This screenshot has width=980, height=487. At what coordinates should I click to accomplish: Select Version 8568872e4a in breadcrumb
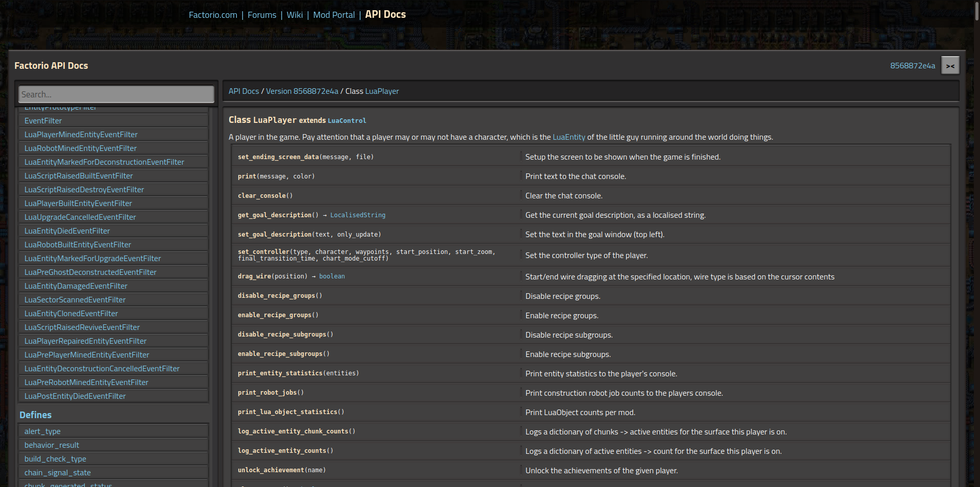302,91
